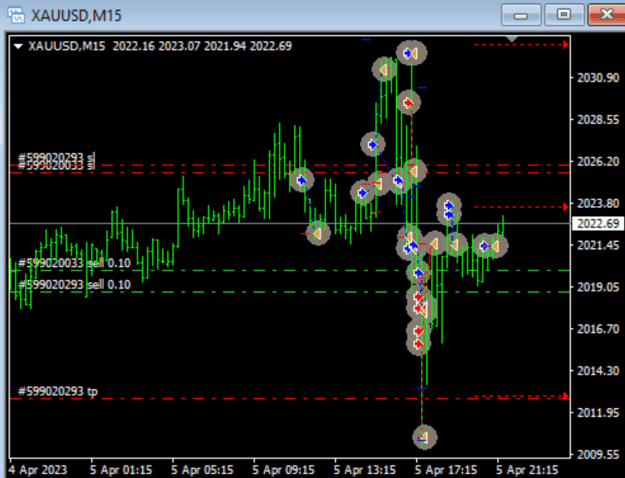This screenshot has height=478, width=625.
Task: Click the OHLC values text beside XAUUSD,M15
Action: (202, 46)
